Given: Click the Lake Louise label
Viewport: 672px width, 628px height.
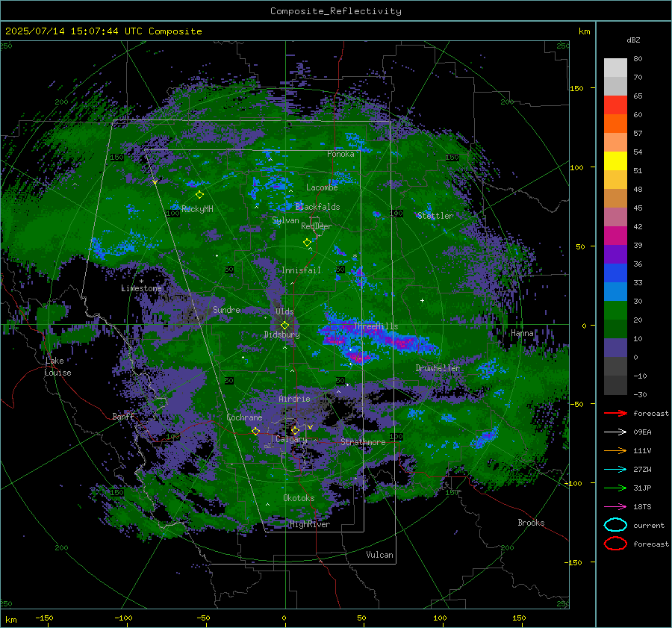Looking at the screenshot, I should [x=57, y=367].
